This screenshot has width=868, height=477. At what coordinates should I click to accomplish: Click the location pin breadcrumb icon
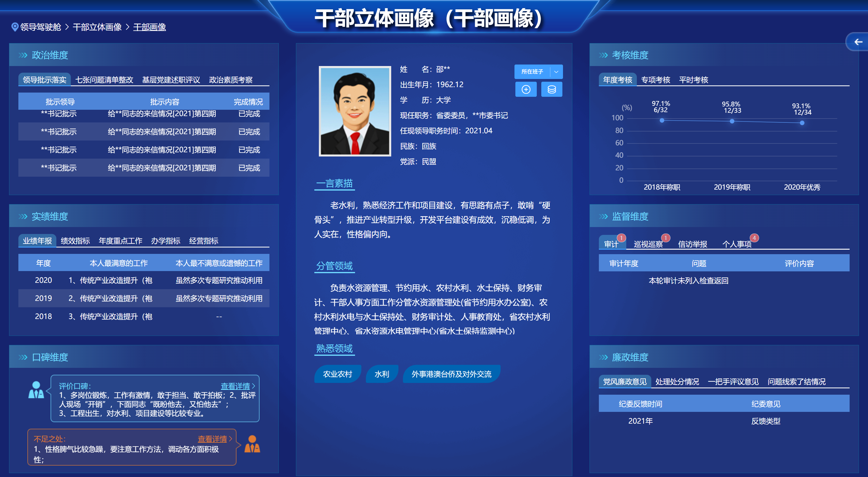pyautogui.click(x=14, y=27)
